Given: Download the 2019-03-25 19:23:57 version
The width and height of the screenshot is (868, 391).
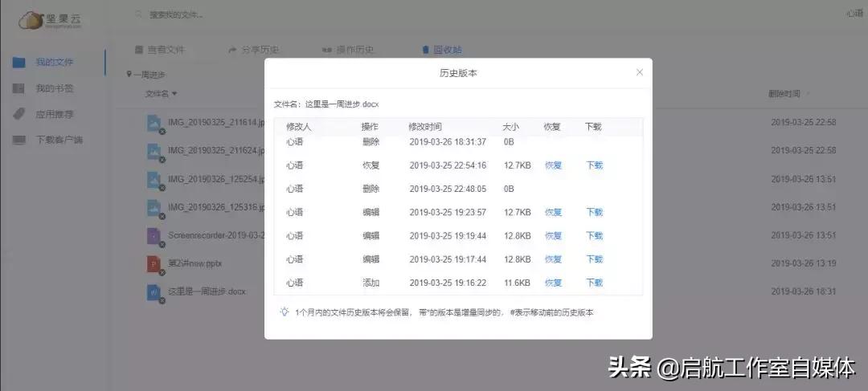Looking at the screenshot, I should pyautogui.click(x=595, y=213).
